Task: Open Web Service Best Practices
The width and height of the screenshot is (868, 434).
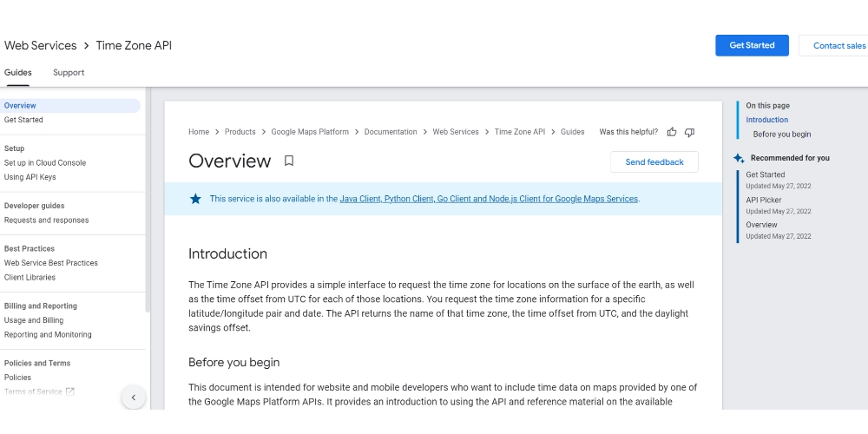Action: coord(51,263)
